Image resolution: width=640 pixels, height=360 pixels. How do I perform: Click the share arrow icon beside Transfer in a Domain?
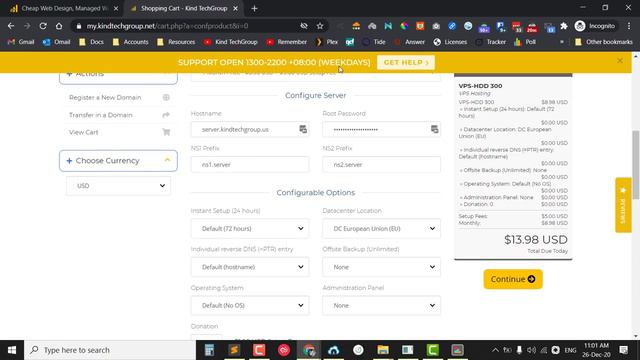pyautogui.click(x=166, y=115)
